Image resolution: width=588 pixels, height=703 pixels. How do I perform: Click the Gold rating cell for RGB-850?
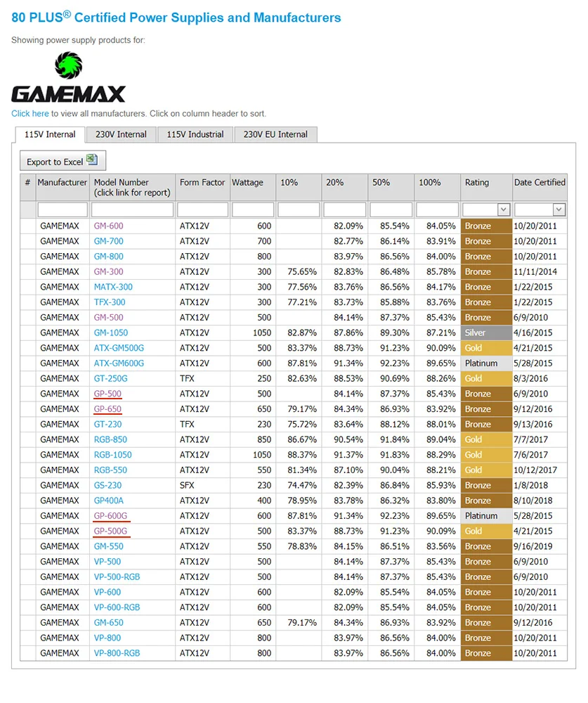[x=486, y=439]
